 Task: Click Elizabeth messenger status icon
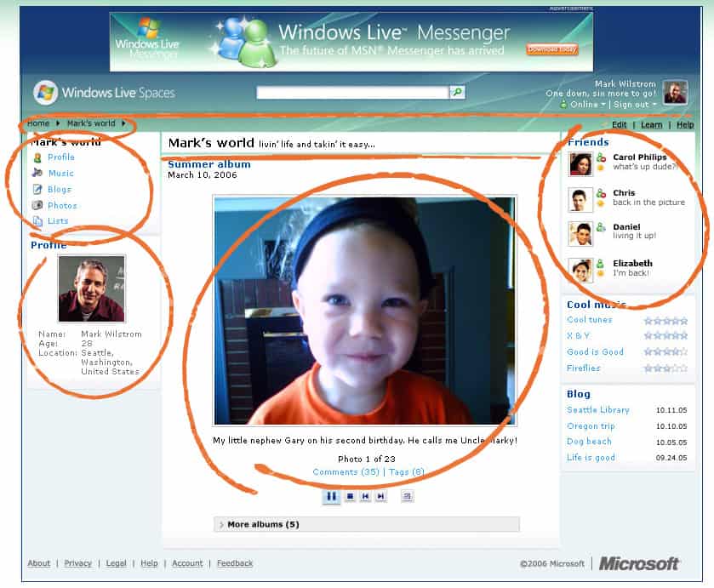tap(601, 263)
